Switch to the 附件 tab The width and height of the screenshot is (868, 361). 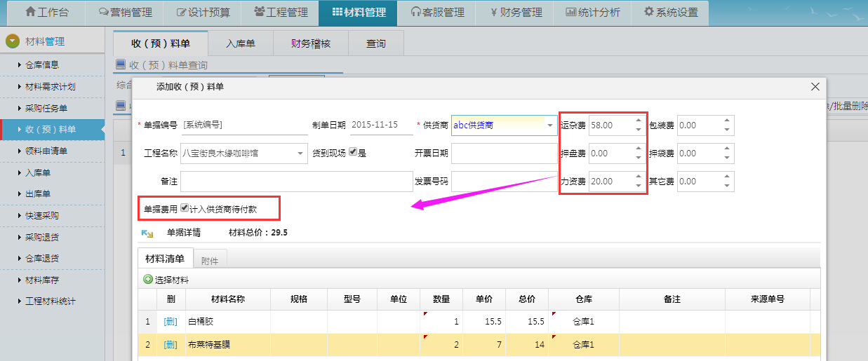(209, 261)
